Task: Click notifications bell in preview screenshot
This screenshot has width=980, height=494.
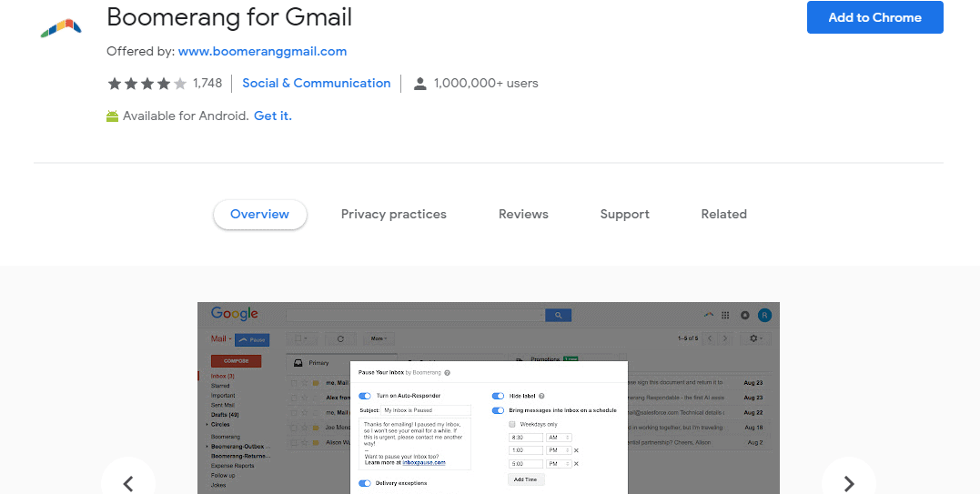Action: [x=745, y=316]
